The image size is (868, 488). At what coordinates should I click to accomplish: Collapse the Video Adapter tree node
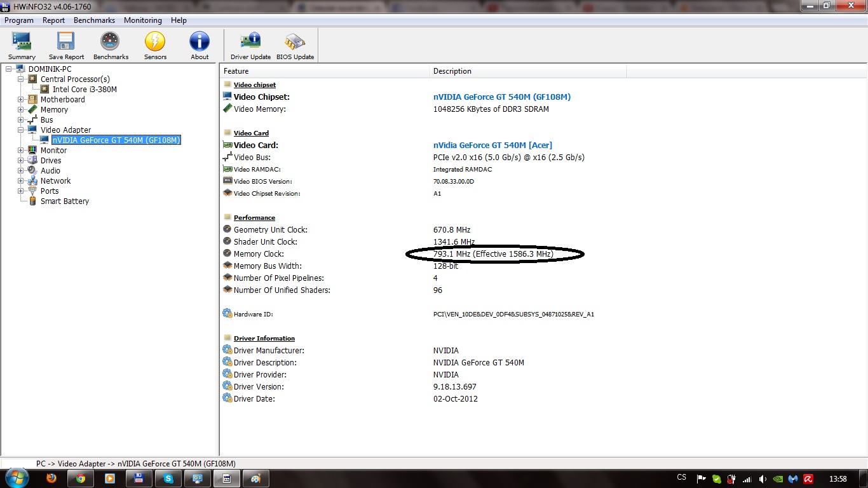tap(21, 130)
